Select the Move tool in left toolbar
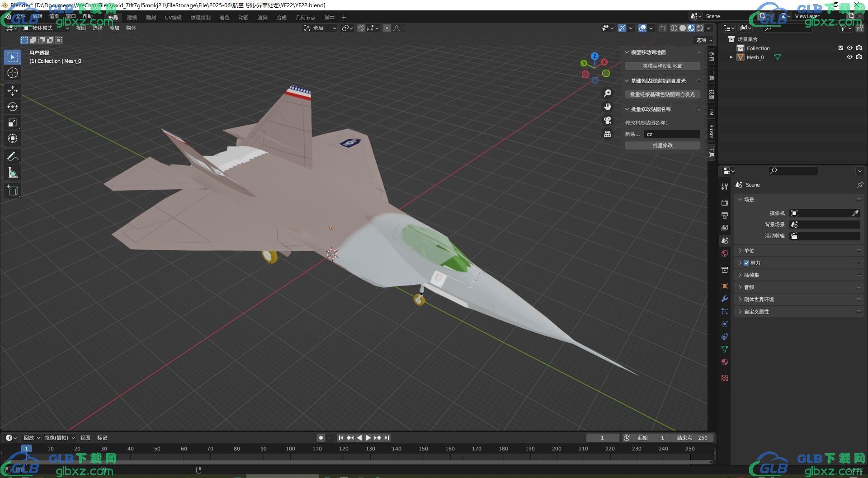Screen dimensions: 868x478 click(x=12, y=91)
